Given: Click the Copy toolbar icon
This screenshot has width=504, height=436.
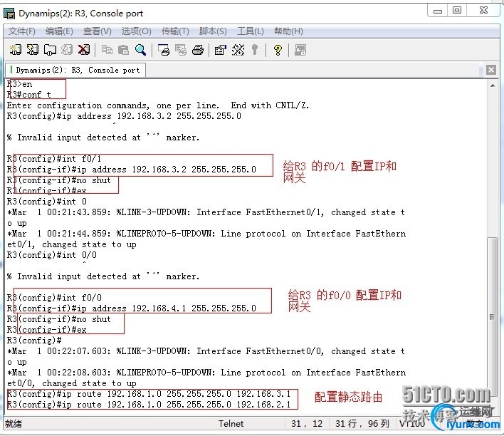Looking at the screenshot, I should coord(107,50).
